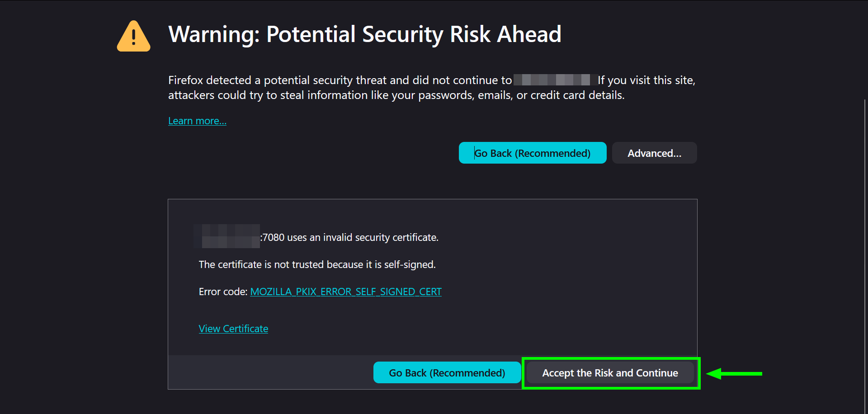Click the dark footer bar of the panel
Screen dimensions: 868x414
[271, 372]
